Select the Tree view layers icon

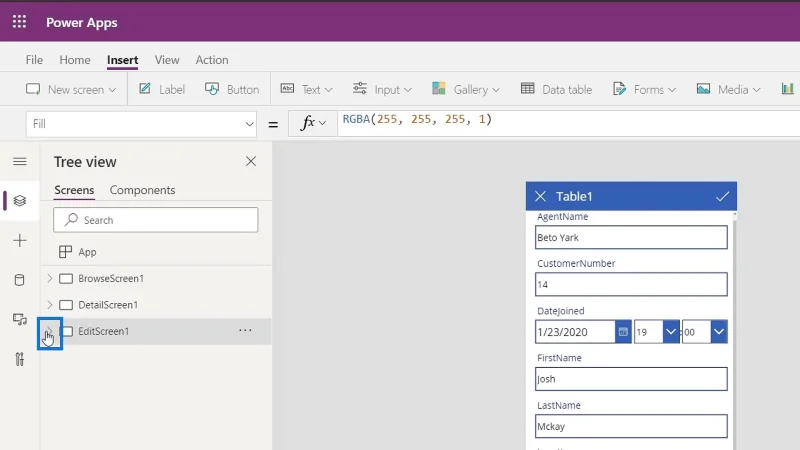20,201
